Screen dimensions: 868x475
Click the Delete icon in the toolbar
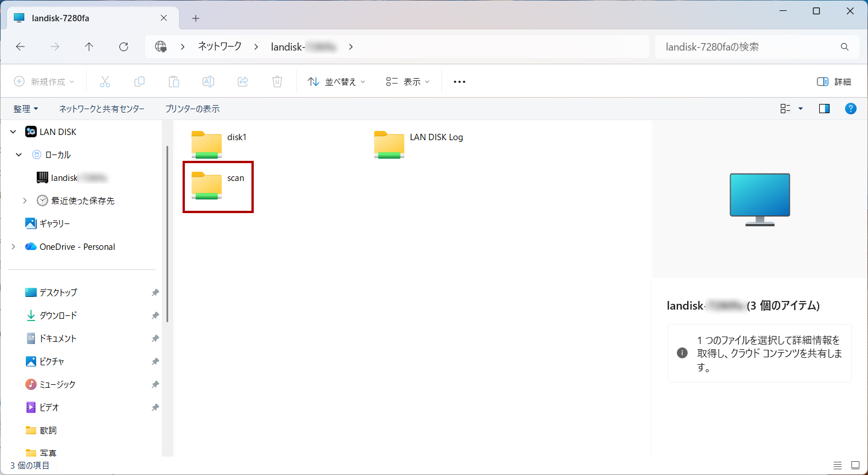[x=277, y=81]
